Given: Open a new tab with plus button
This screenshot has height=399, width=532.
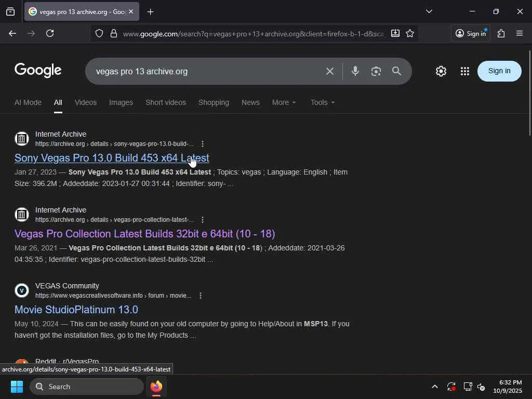Looking at the screenshot, I should (150, 12).
